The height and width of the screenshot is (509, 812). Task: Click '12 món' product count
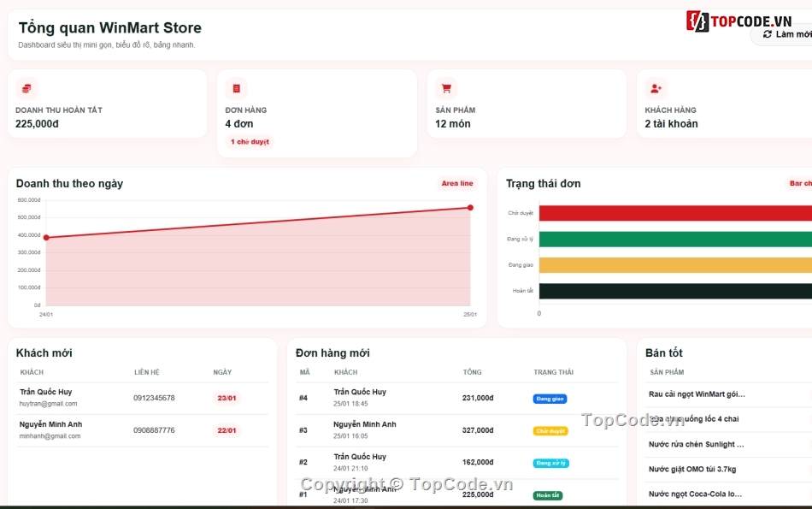pos(453,124)
